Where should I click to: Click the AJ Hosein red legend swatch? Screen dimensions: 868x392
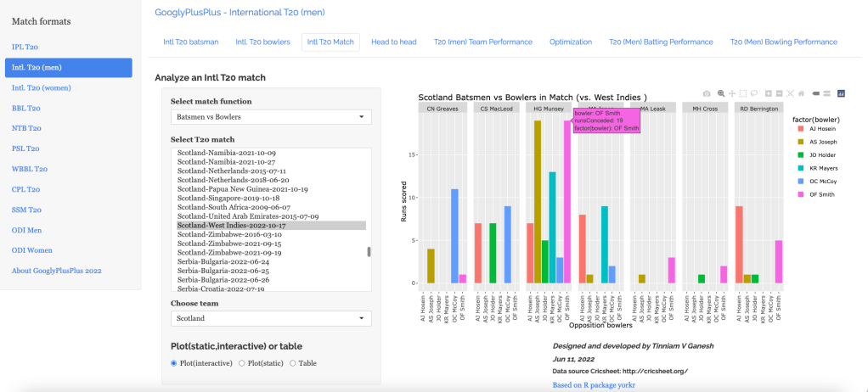(x=800, y=127)
